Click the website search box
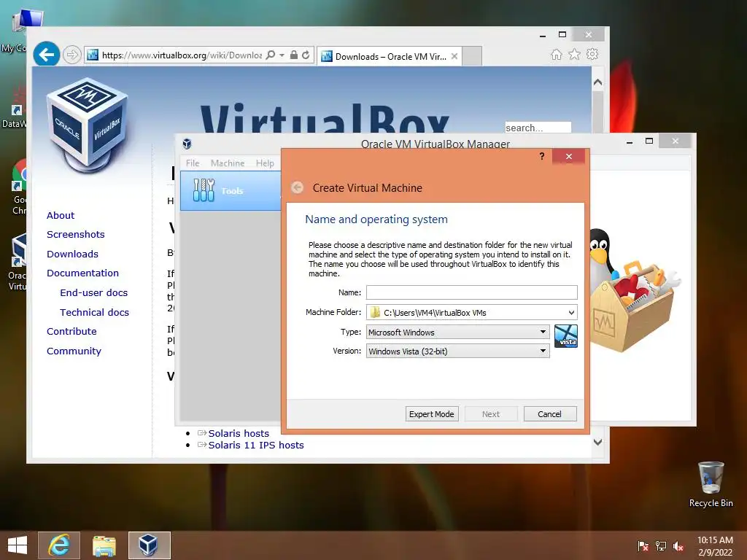 (x=538, y=128)
